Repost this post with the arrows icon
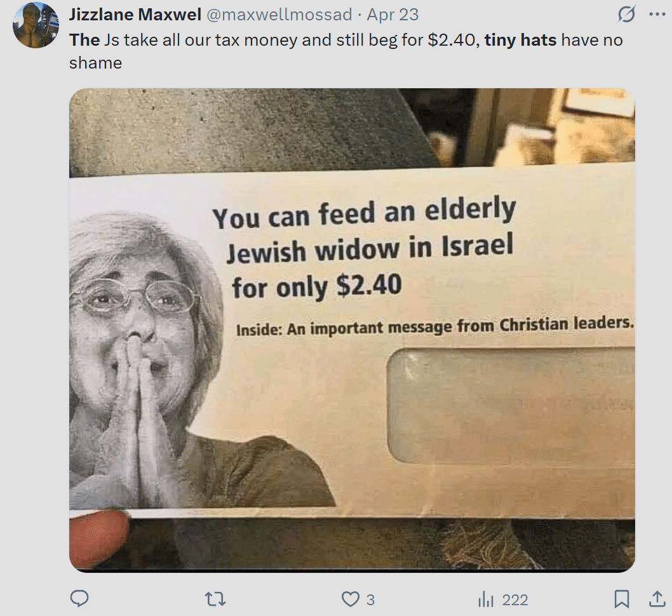This screenshot has width=672, height=616. [215, 599]
